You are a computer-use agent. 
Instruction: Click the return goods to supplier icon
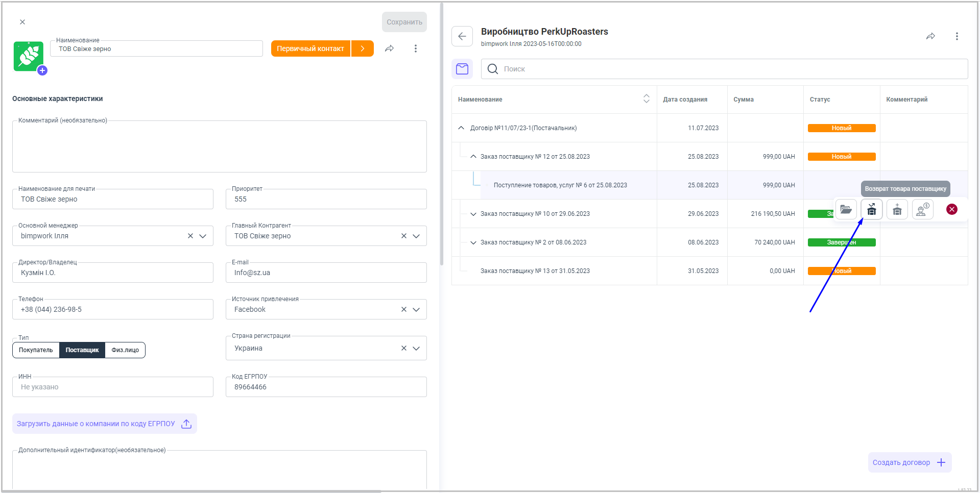pyautogui.click(x=871, y=209)
